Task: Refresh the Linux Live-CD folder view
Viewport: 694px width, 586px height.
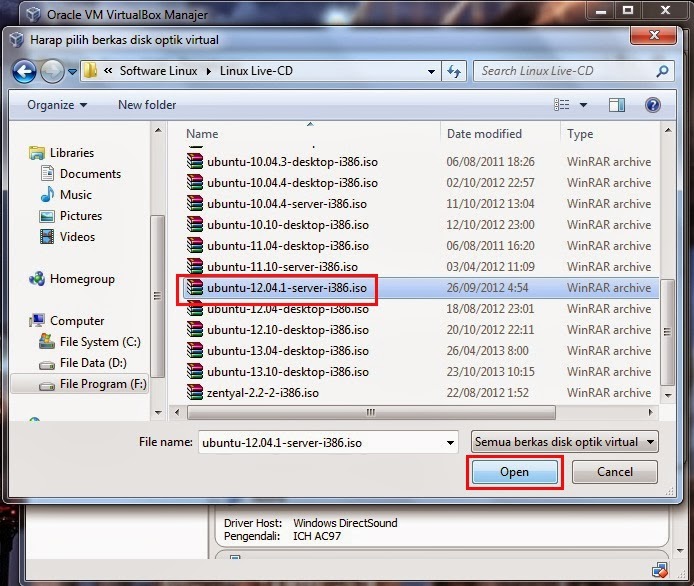Action: [454, 71]
